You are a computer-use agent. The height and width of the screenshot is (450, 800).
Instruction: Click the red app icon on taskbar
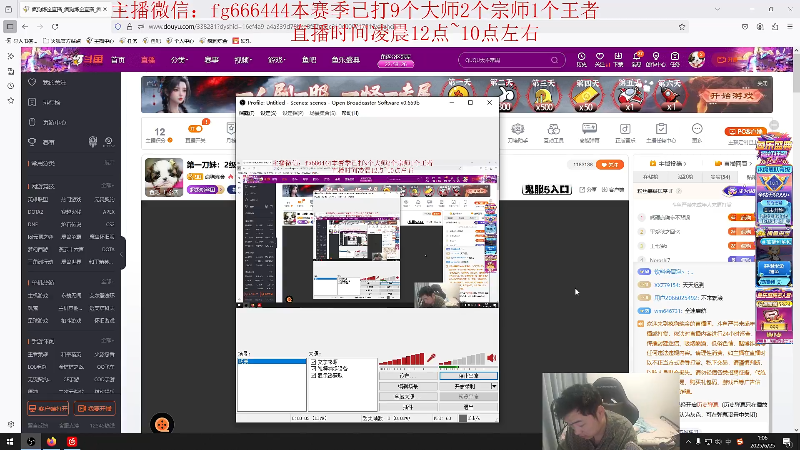pos(72,441)
